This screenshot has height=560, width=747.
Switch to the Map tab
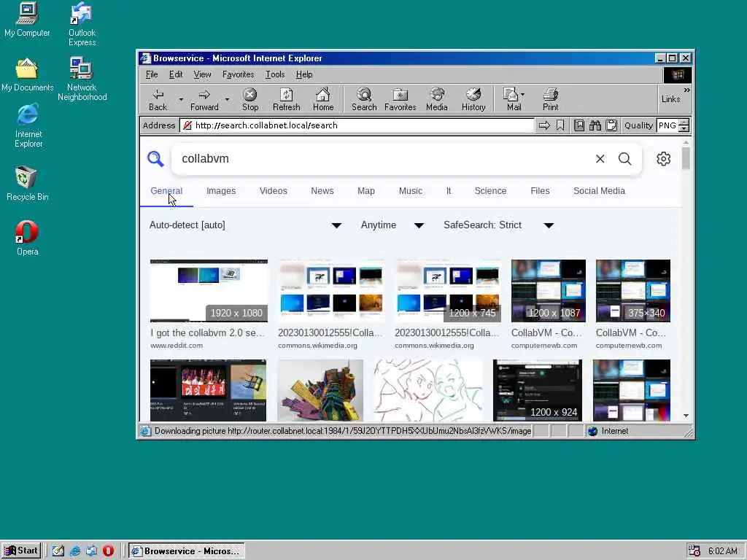366,191
